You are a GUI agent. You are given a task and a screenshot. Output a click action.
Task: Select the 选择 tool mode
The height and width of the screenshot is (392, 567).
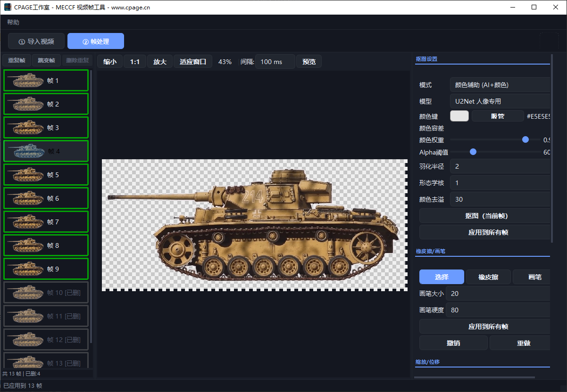click(x=442, y=277)
